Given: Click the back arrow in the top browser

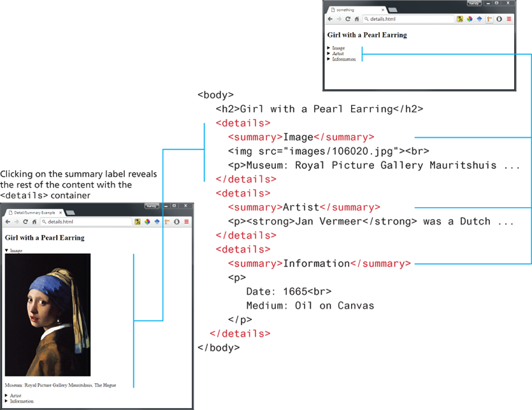Looking at the screenshot, I should pyautogui.click(x=330, y=19).
